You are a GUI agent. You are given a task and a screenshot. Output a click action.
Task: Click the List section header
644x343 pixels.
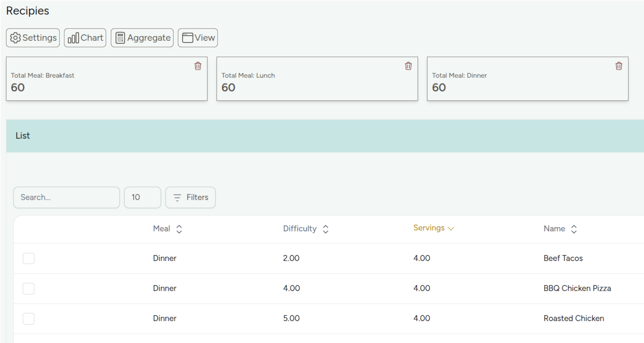pyautogui.click(x=23, y=136)
